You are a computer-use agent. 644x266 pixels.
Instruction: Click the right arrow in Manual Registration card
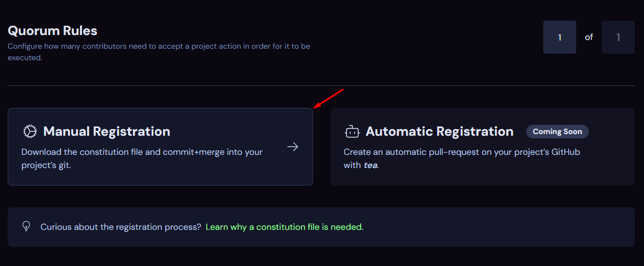coord(293,147)
